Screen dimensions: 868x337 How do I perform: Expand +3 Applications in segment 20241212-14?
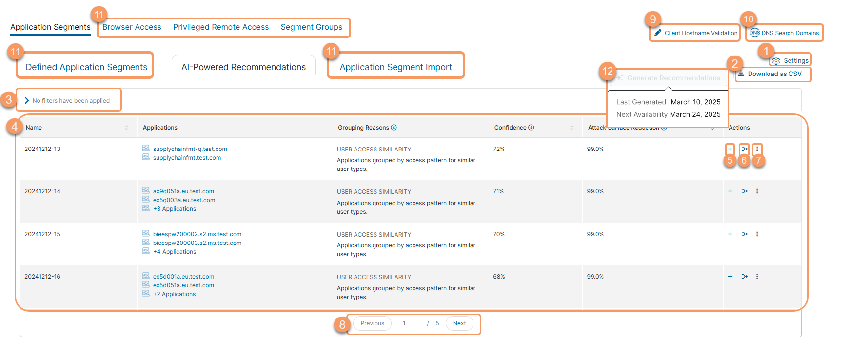click(x=174, y=209)
